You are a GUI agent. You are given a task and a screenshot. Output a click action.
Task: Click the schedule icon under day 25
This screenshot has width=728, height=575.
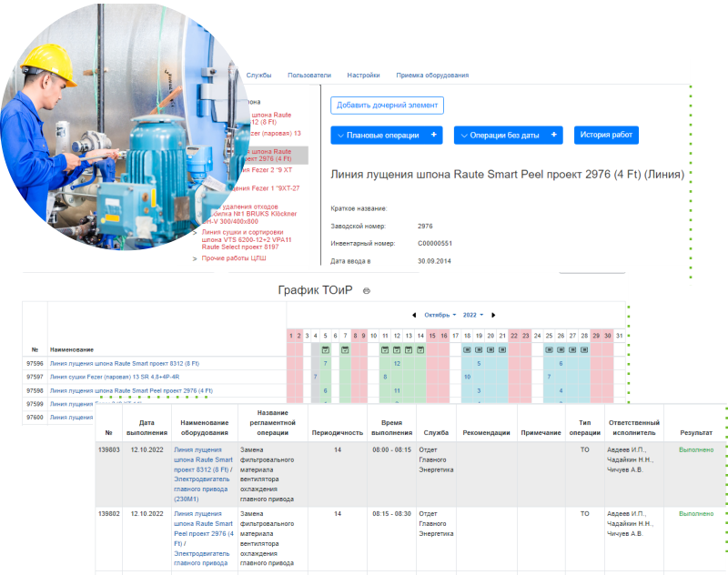coord(550,350)
